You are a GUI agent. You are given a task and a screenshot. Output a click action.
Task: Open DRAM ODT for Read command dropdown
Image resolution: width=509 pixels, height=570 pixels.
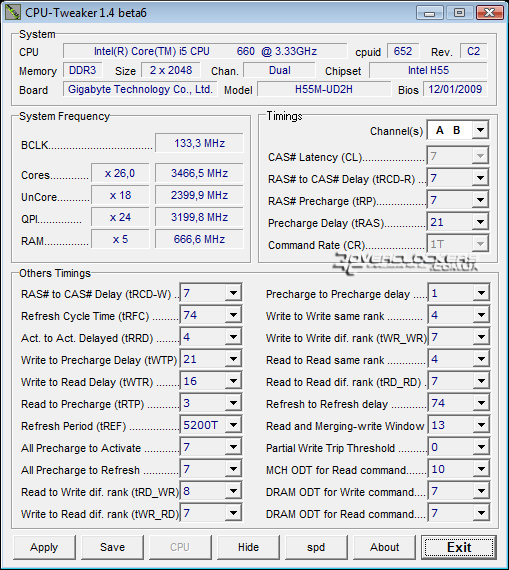(481, 513)
